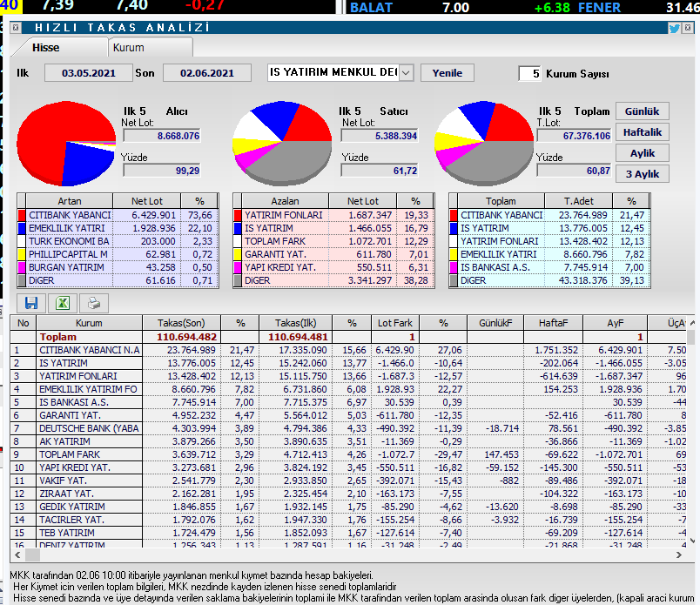Click the Lot Fark column header
This screenshot has height=605, width=700.
(x=395, y=323)
